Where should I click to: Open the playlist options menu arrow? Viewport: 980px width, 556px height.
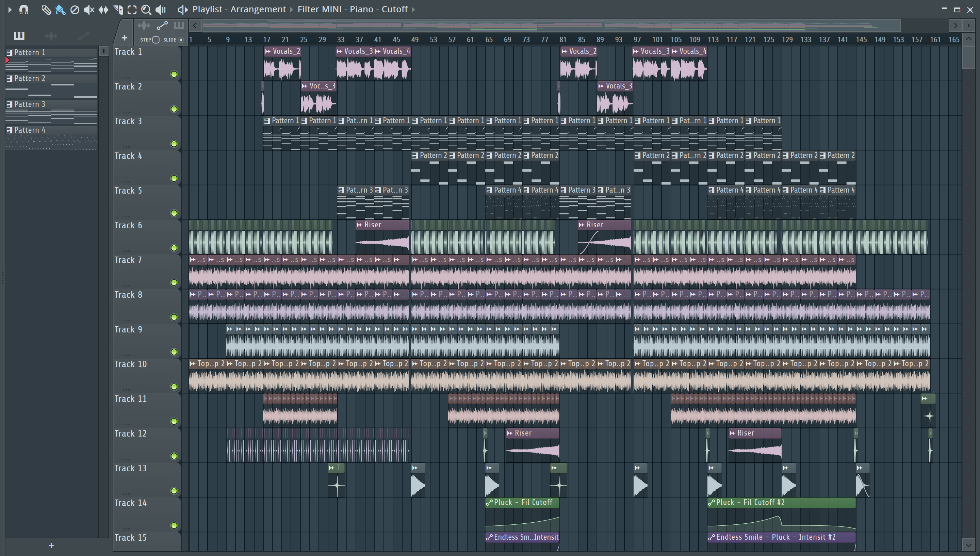[10, 10]
